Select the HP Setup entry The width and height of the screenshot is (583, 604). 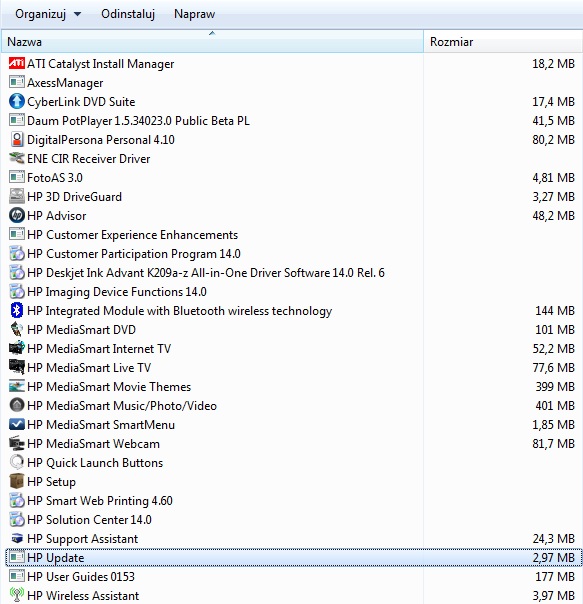294,482
